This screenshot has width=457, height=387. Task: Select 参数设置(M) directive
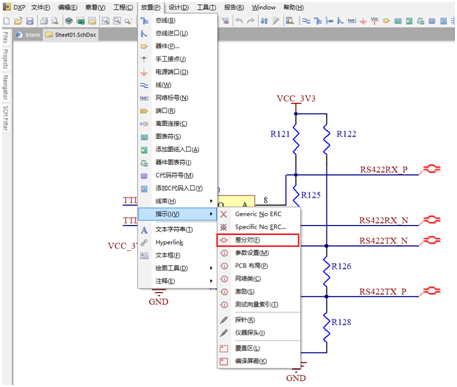point(259,253)
